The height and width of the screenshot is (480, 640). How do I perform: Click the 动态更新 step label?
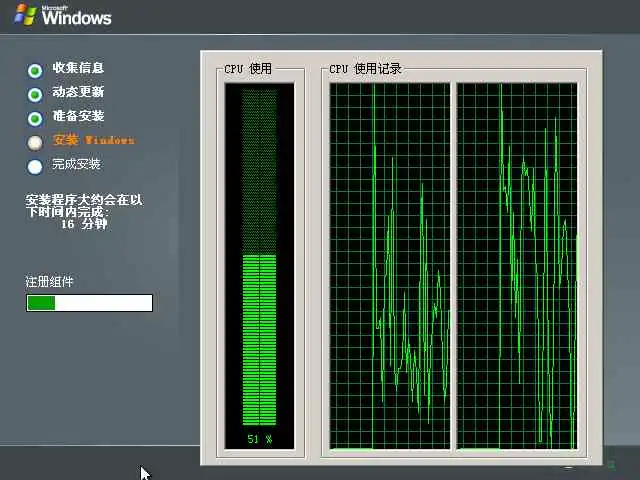click(78, 92)
